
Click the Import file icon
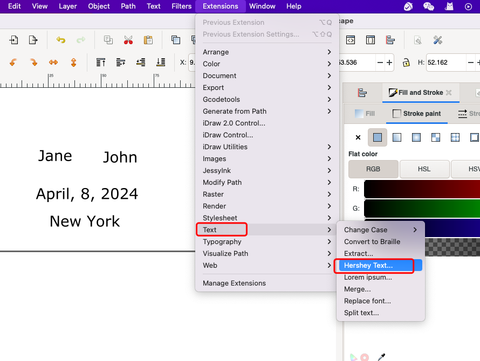(x=14, y=40)
